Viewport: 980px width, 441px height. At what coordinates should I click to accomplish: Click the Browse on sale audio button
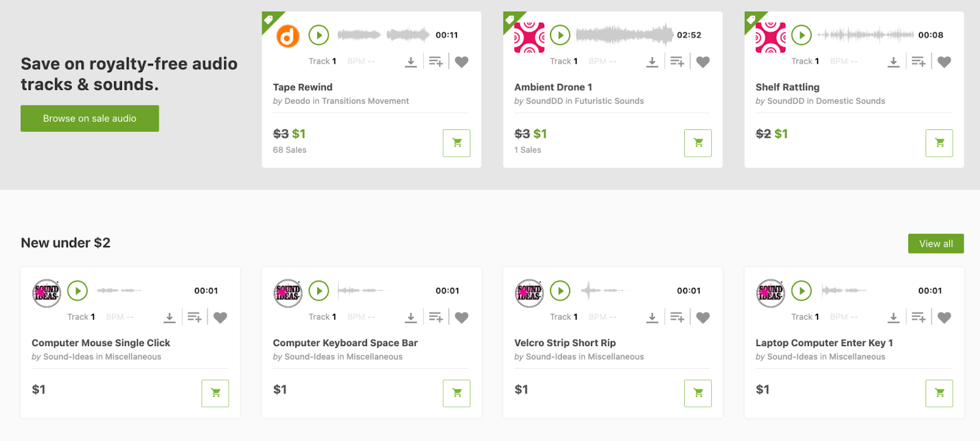coord(89,118)
